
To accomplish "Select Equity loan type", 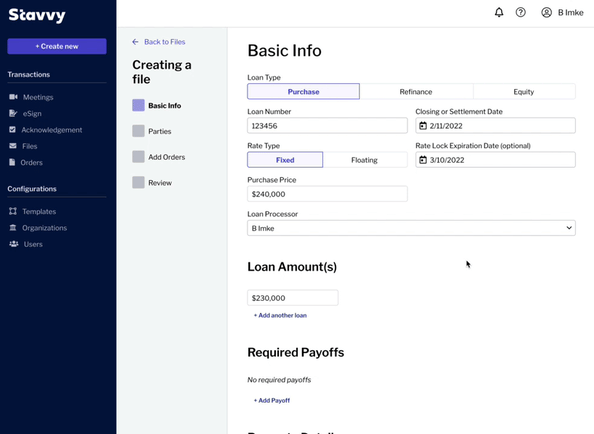I will point(524,92).
